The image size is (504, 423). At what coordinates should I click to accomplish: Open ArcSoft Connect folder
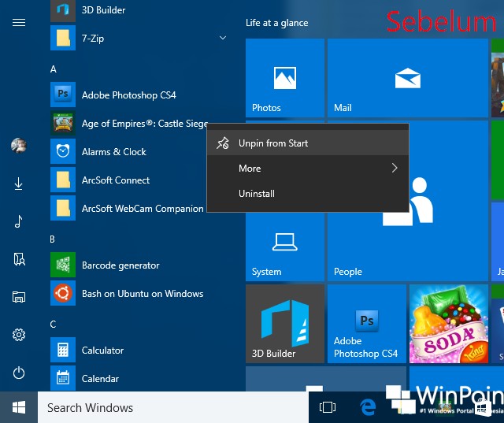tap(128, 180)
